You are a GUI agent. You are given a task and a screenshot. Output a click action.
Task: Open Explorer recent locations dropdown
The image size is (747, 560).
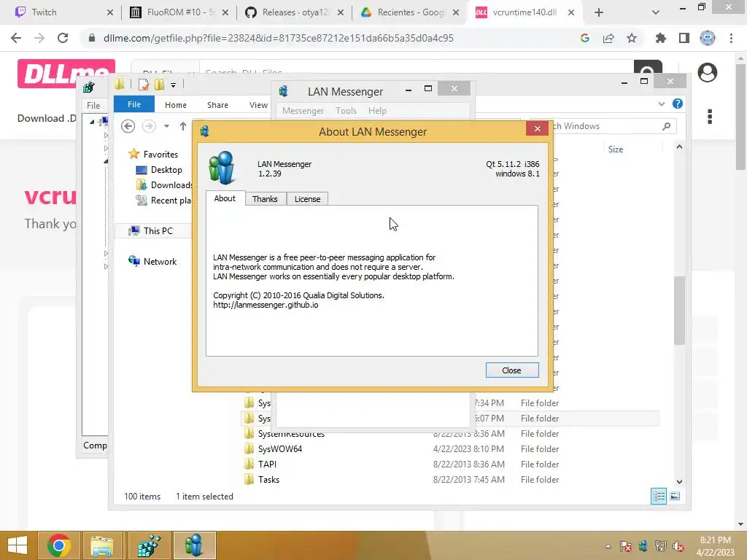(166, 126)
